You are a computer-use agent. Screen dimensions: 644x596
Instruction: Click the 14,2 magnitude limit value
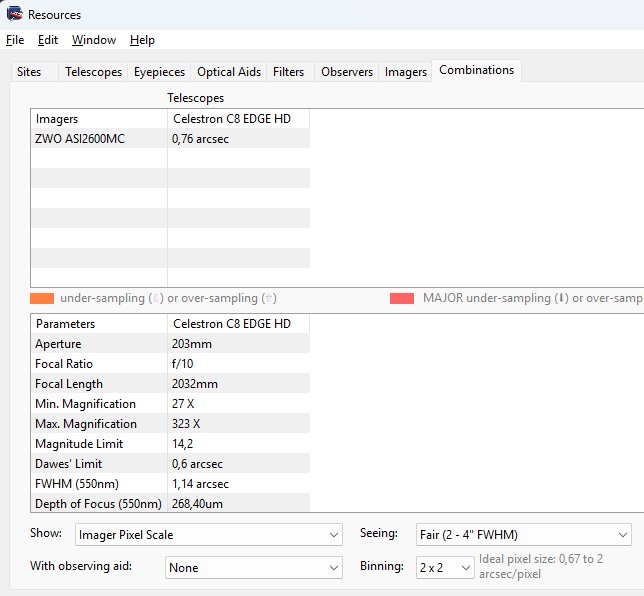tap(182, 444)
